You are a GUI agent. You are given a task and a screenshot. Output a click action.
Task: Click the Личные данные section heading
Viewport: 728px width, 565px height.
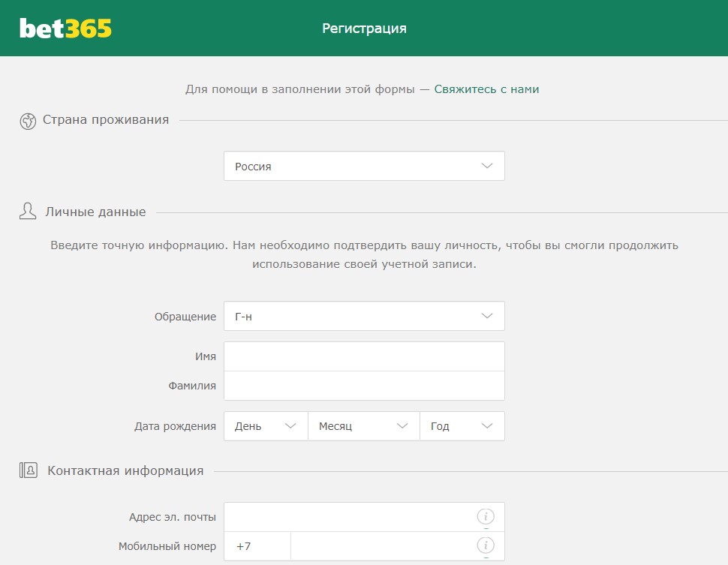pyautogui.click(x=95, y=211)
